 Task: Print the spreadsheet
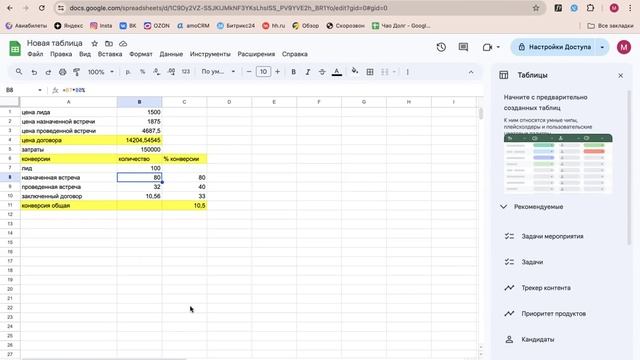(x=62, y=72)
